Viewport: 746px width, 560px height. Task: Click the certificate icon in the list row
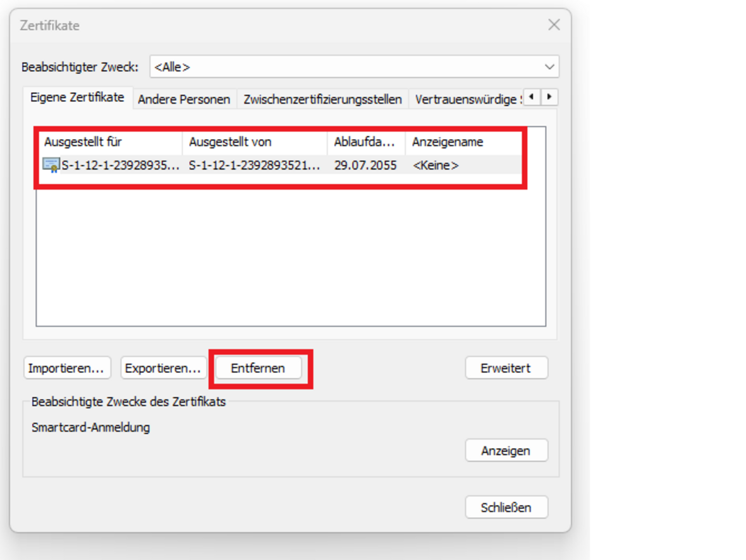[x=51, y=166]
